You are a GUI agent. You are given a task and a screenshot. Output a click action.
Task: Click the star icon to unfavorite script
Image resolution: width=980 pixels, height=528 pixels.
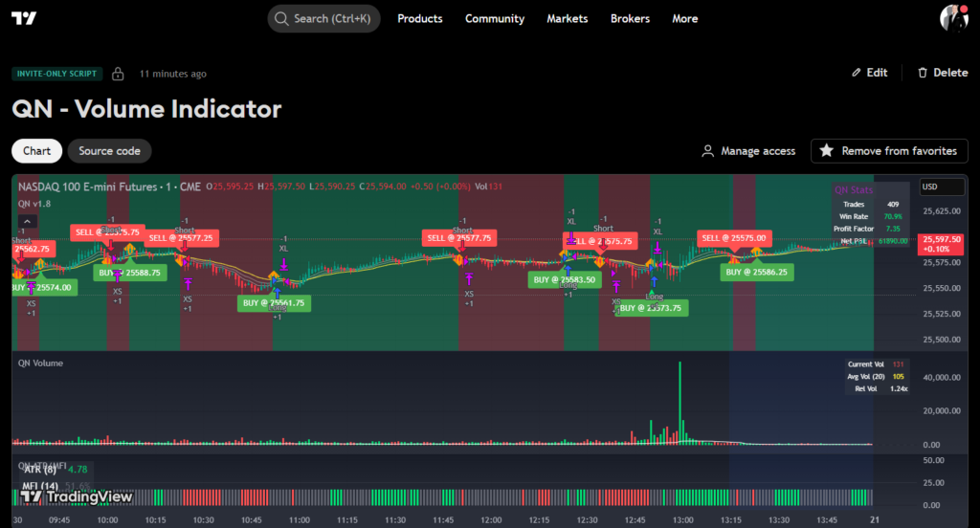click(x=826, y=151)
